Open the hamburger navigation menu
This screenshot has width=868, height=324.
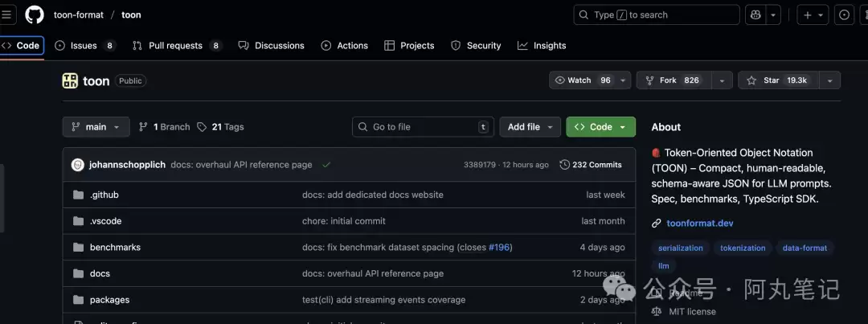coord(7,14)
